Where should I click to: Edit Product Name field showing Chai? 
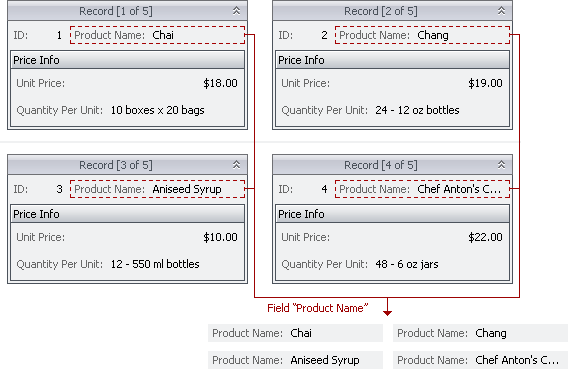click(x=157, y=35)
